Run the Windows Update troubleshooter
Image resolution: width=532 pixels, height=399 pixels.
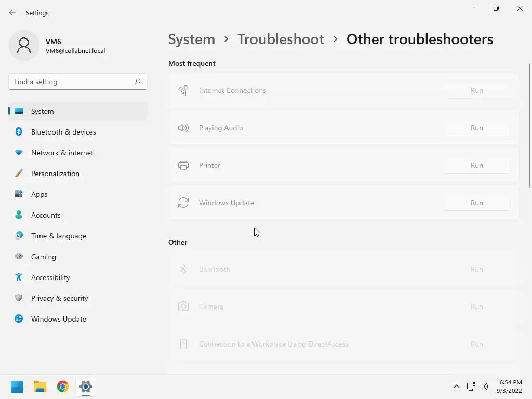(x=477, y=203)
